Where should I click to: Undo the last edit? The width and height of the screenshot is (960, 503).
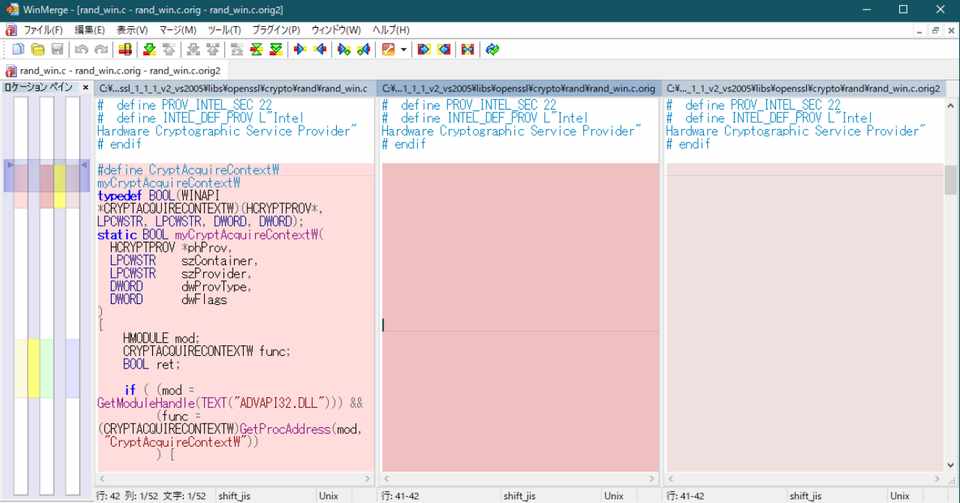(81, 50)
